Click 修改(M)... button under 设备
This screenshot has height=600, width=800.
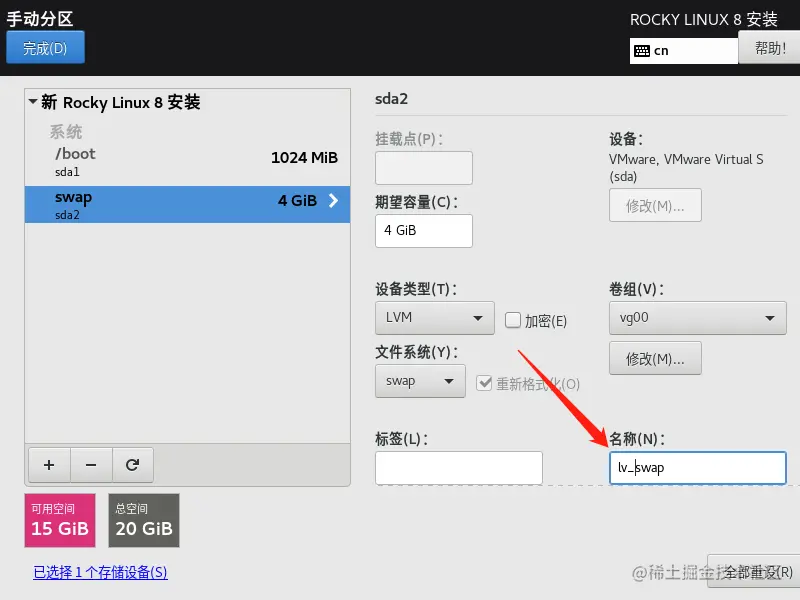655,206
